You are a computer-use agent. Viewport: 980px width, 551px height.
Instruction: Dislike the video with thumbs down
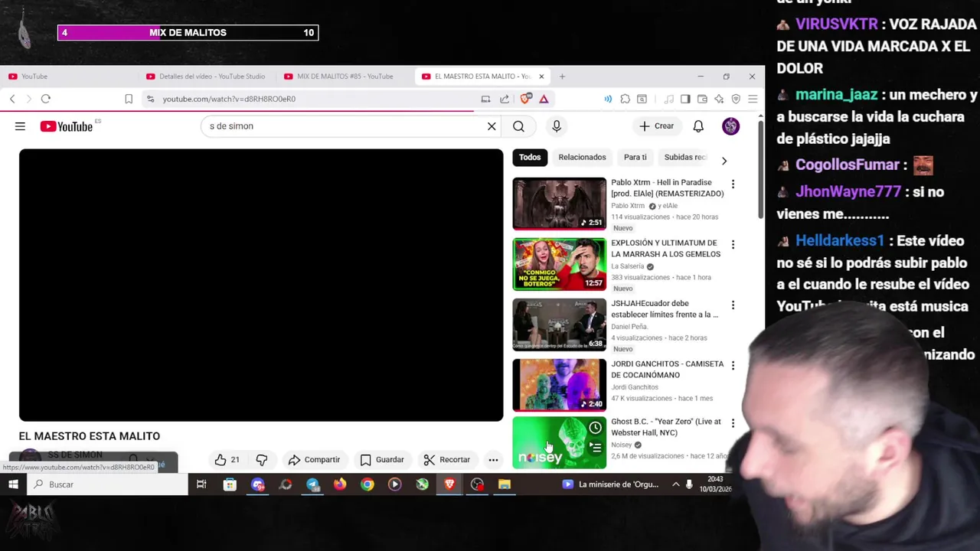click(262, 460)
